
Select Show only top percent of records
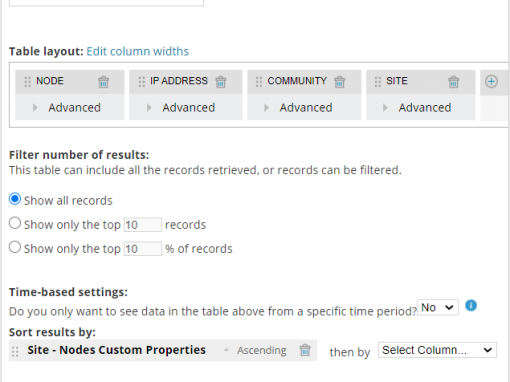15,247
